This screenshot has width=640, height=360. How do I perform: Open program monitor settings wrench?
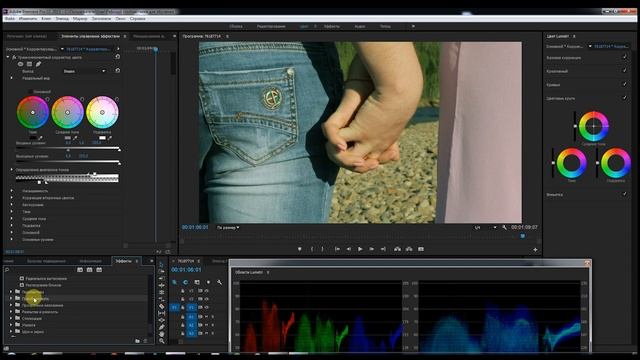(x=504, y=227)
